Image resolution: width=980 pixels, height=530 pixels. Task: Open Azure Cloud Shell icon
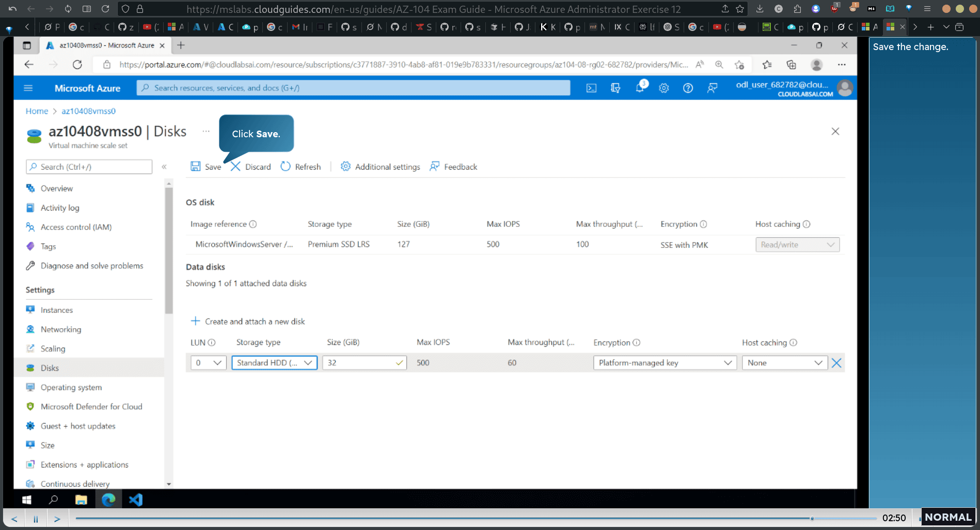[591, 88]
